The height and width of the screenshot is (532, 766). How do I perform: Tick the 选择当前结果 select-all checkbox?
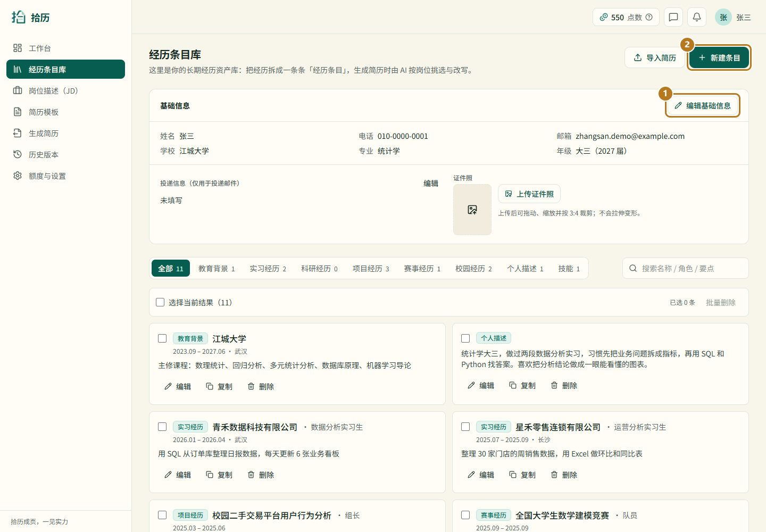(160, 302)
